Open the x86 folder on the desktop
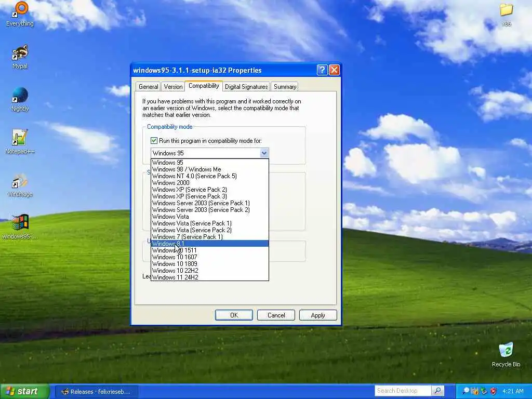The width and height of the screenshot is (532, 399). 506,14
